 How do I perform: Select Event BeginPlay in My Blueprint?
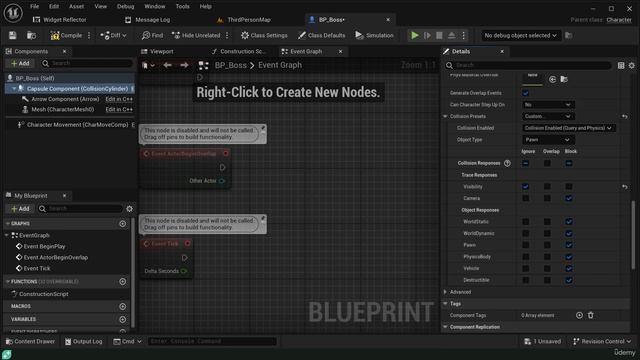tap(44, 247)
